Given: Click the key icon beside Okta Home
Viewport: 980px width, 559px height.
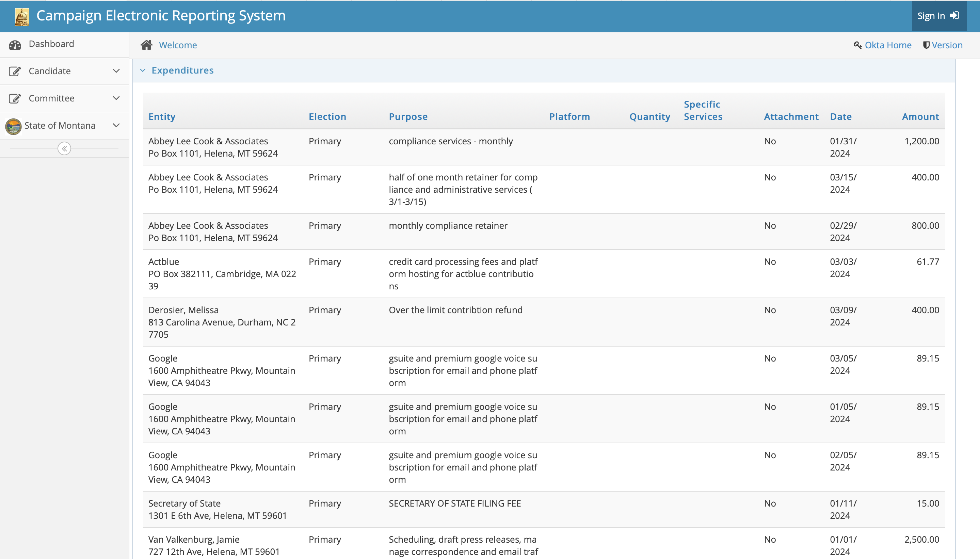Looking at the screenshot, I should point(857,45).
